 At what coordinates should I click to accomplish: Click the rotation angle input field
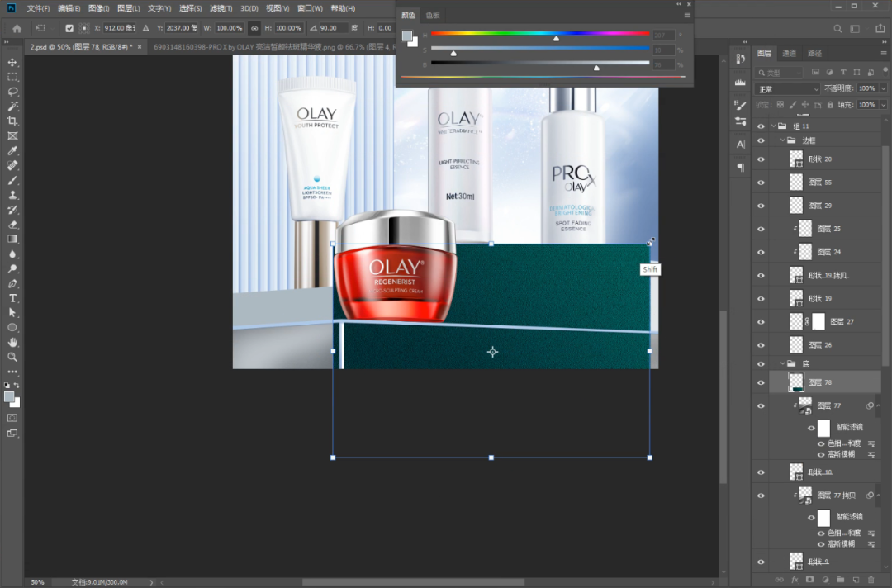(x=333, y=28)
